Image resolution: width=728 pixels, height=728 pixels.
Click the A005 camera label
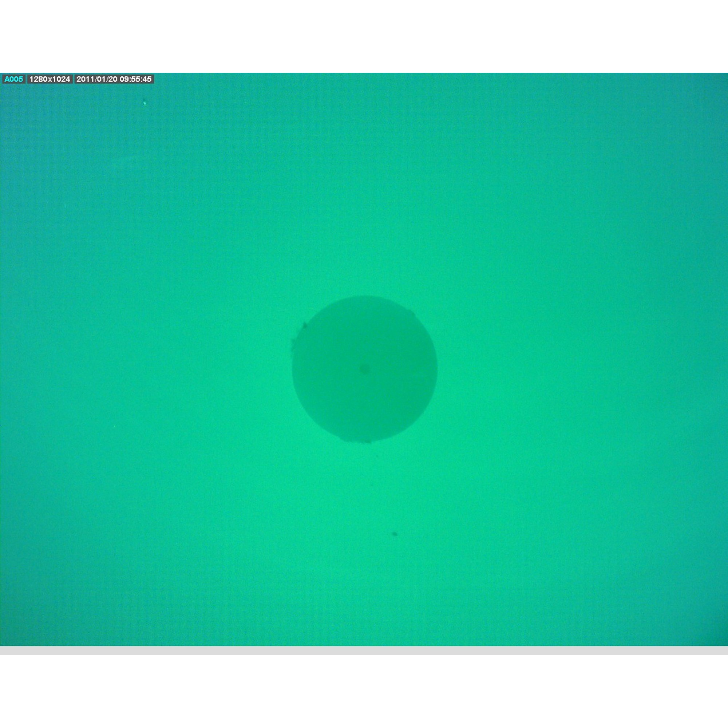tap(13, 79)
